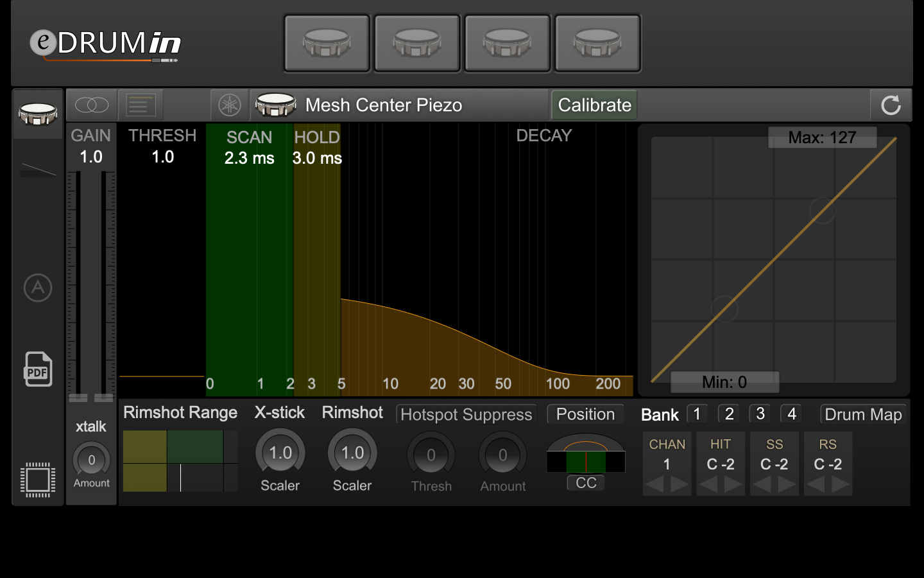924x578 pixels.
Task: Click the Rimshot Scaler knob
Action: (x=352, y=453)
